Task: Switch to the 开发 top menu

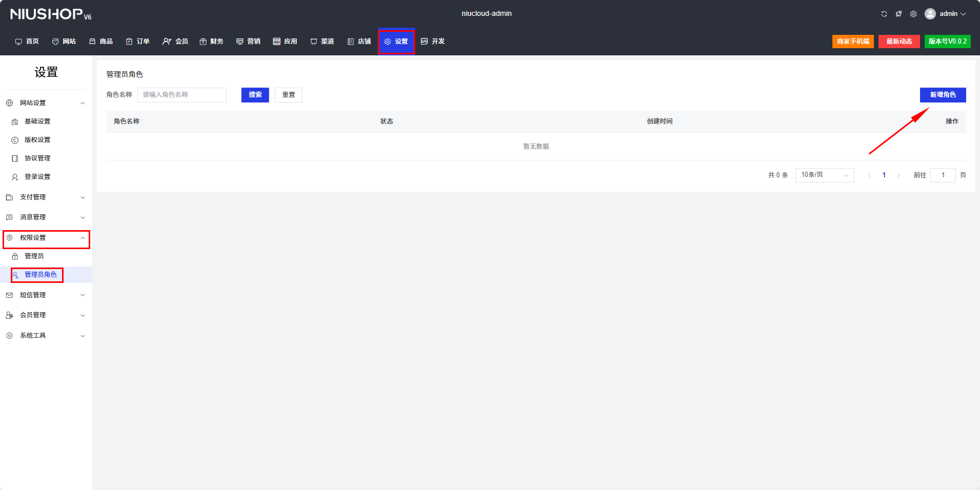Action: (x=433, y=42)
